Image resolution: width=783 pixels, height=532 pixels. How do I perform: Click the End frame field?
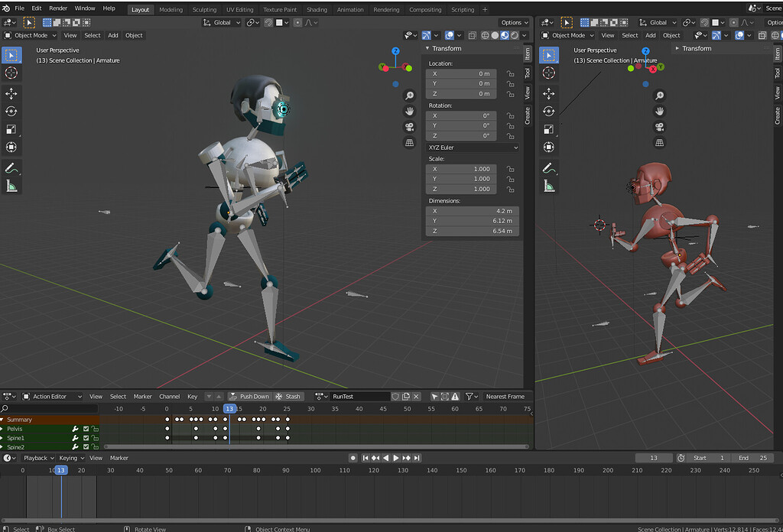pos(752,458)
